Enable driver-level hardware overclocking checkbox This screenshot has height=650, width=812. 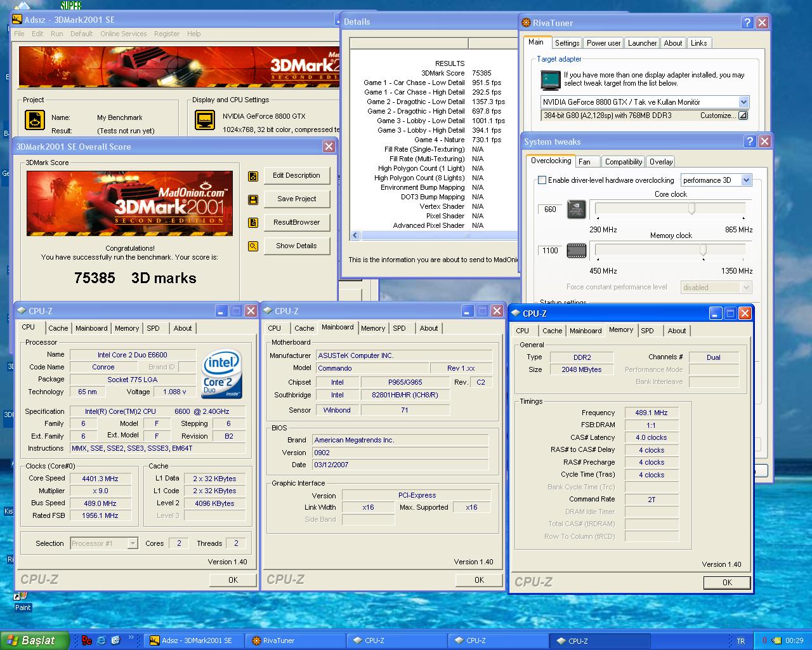point(542,180)
